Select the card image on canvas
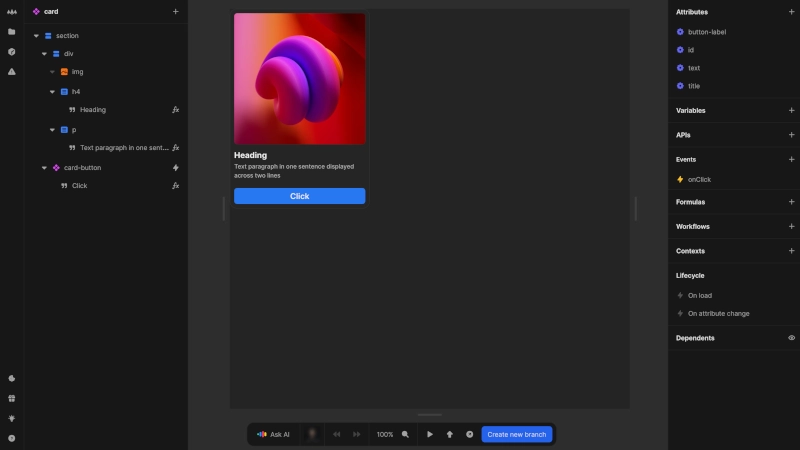Image resolution: width=800 pixels, height=450 pixels. (x=299, y=79)
